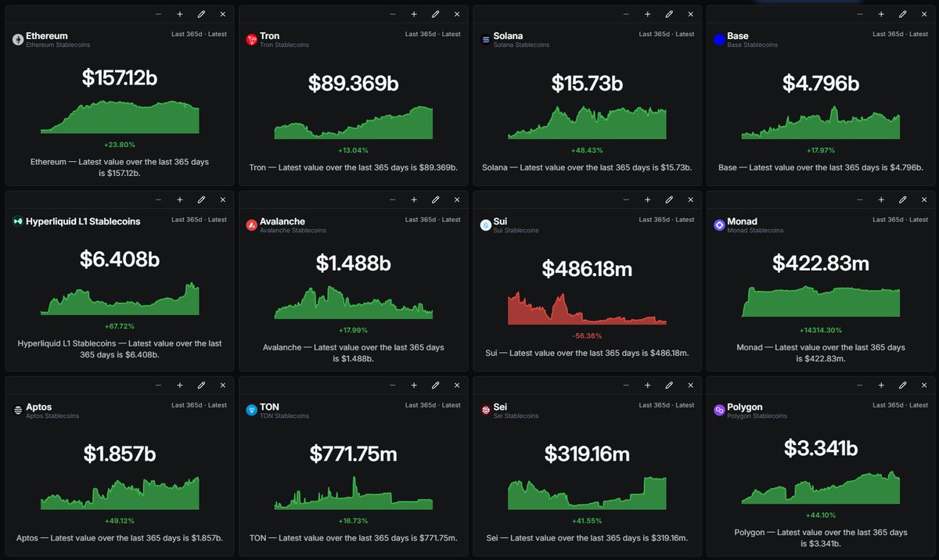
Task: Click the Ethereum area chart
Action: [x=120, y=117]
